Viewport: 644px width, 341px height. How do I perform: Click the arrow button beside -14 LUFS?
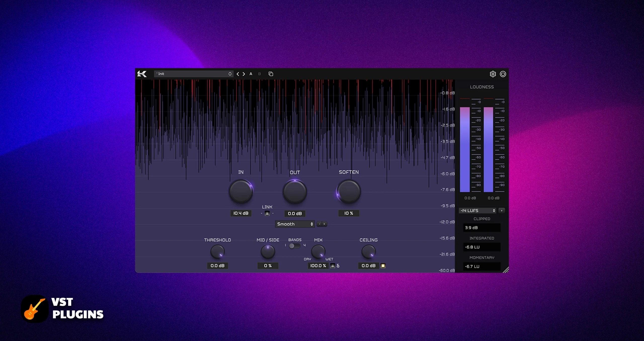[502, 211]
